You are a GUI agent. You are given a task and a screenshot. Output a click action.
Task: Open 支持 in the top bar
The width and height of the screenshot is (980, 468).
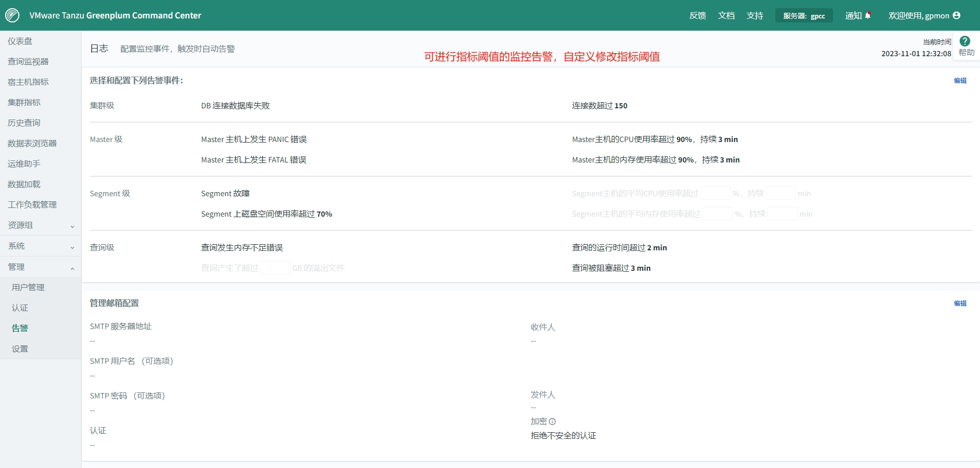[x=755, y=15]
